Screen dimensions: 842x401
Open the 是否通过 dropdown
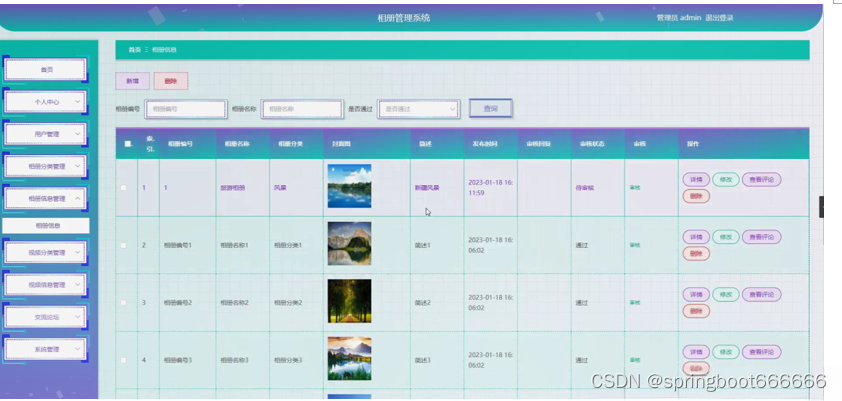pyautogui.click(x=418, y=109)
